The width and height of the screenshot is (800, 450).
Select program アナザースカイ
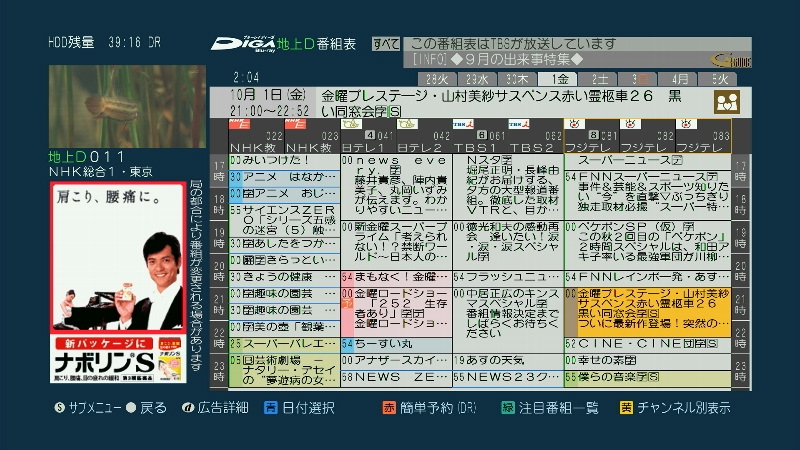tap(396, 361)
